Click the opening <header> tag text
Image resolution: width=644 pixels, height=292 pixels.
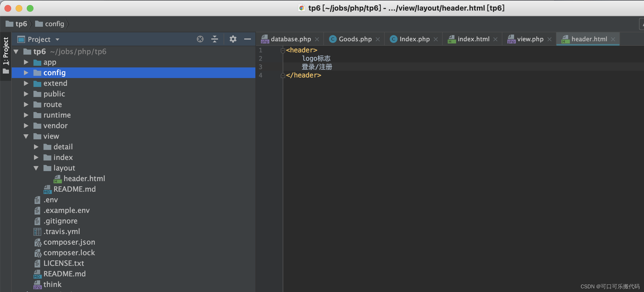point(302,50)
